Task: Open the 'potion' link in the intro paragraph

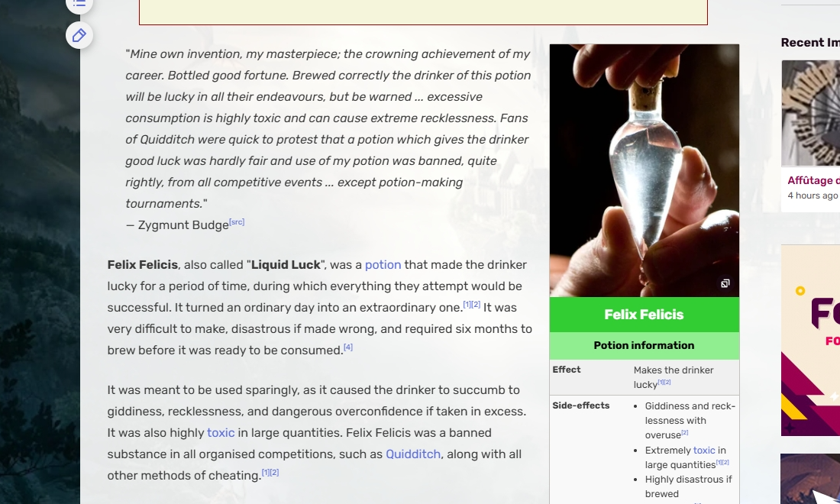Action: (x=383, y=264)
